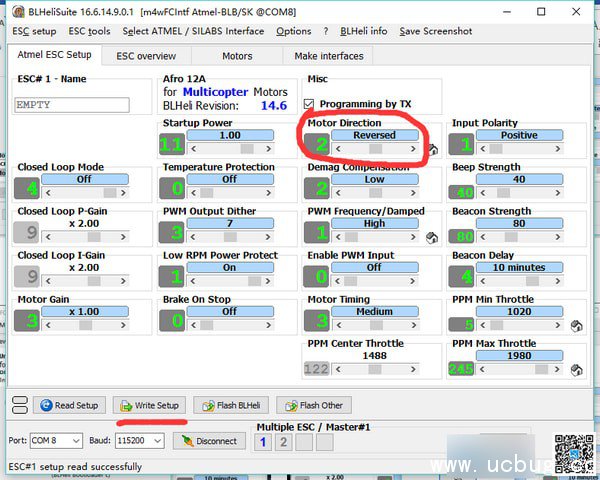Switch to the ESC overview tab
This screenshot has width=600, height=480.
pyautogui.click(x=146, y=56)
